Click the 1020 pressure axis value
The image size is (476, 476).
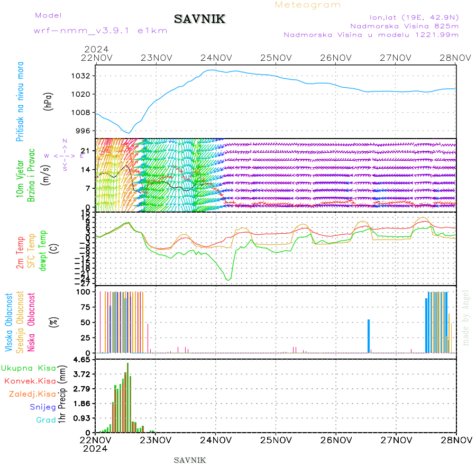81,95
